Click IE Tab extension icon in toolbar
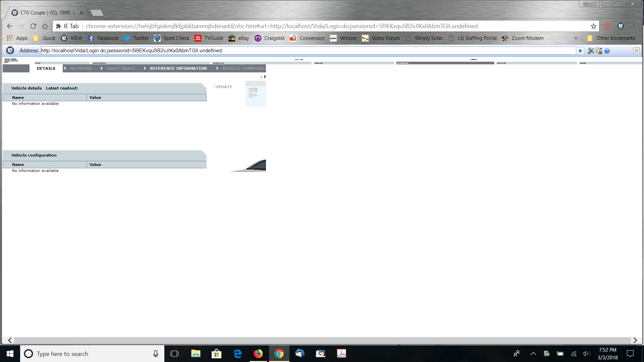Viewport: 644px width, 362px height. (x=621, y=26)
